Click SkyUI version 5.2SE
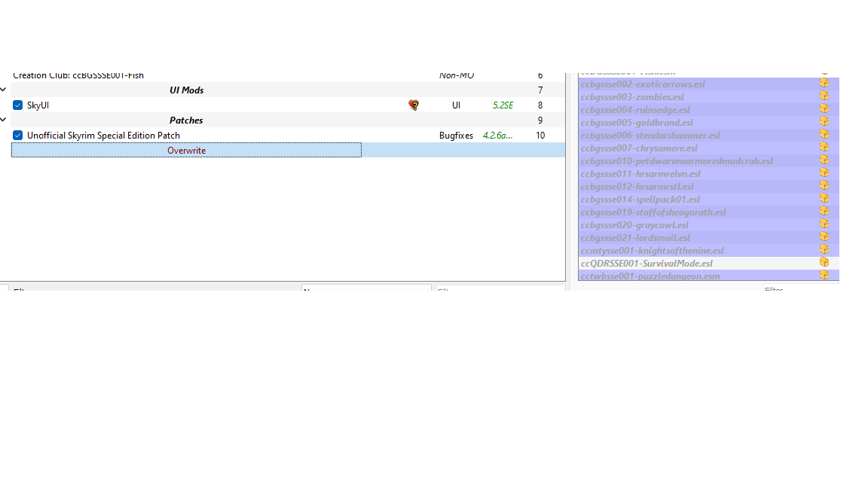868x488 pixels. pyautogui.click(x=503, y=105)
